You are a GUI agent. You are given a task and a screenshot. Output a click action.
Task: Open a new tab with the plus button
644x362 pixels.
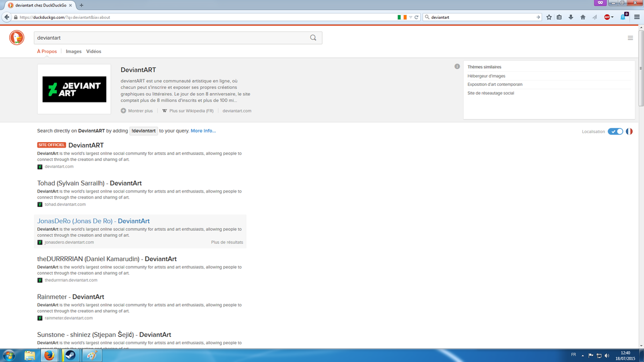82,5
